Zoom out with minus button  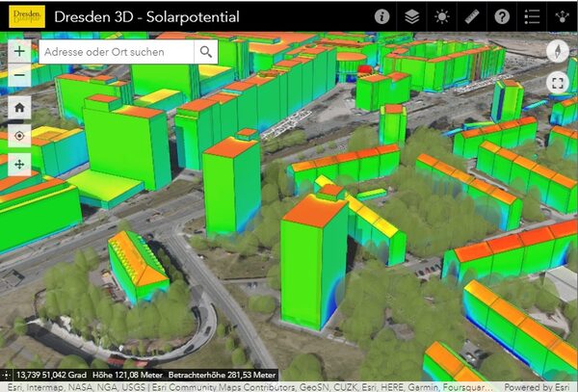(20, 75)
